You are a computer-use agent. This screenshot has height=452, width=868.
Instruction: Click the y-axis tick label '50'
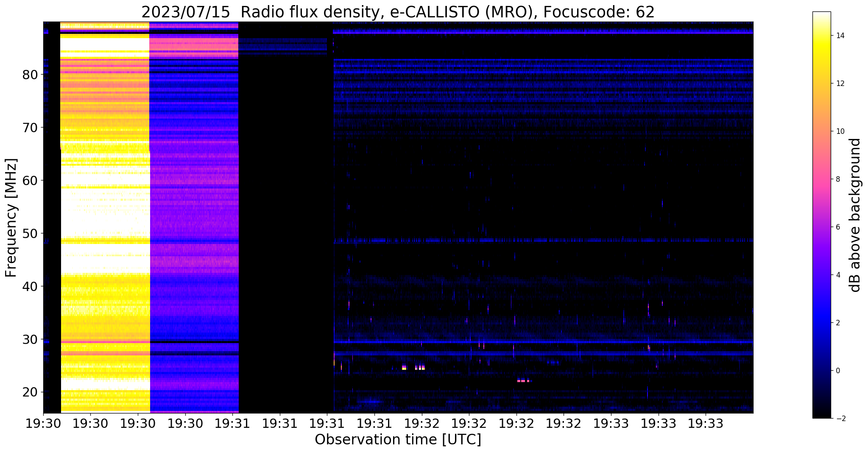pos(30,234)
